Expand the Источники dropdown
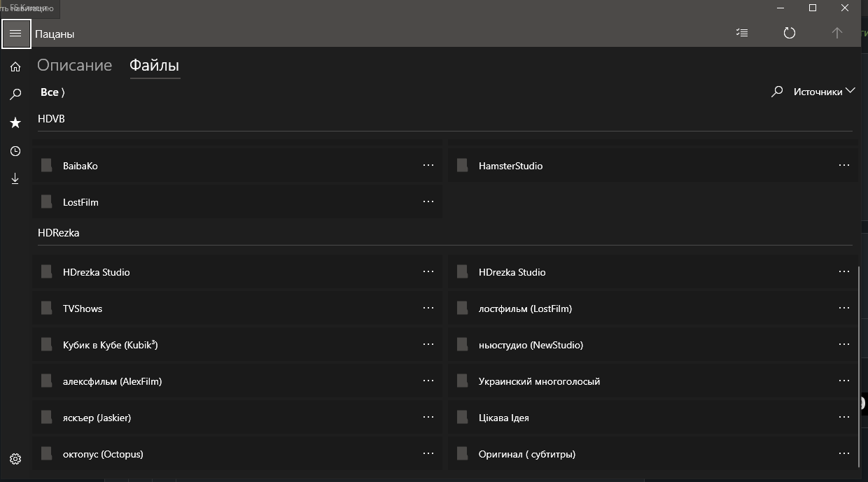Image resolution: width=868 pixels, height=482 pixels. click(824, 92)
